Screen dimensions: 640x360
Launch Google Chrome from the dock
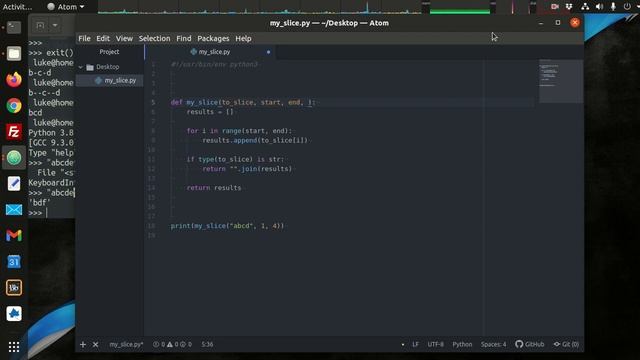pyautogui.click(x=14, y=106)
